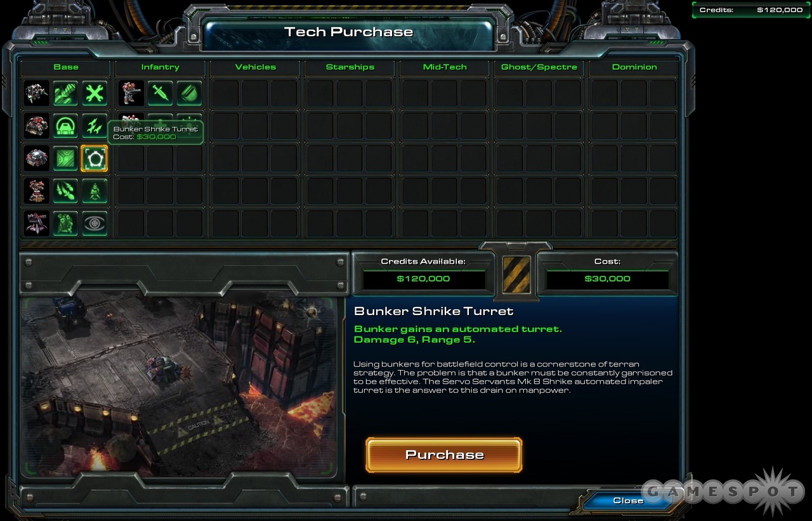This screenshot has height=521, width=812.
Task: Select the drill upgrade icon in Base
Action: coord(65,94)
